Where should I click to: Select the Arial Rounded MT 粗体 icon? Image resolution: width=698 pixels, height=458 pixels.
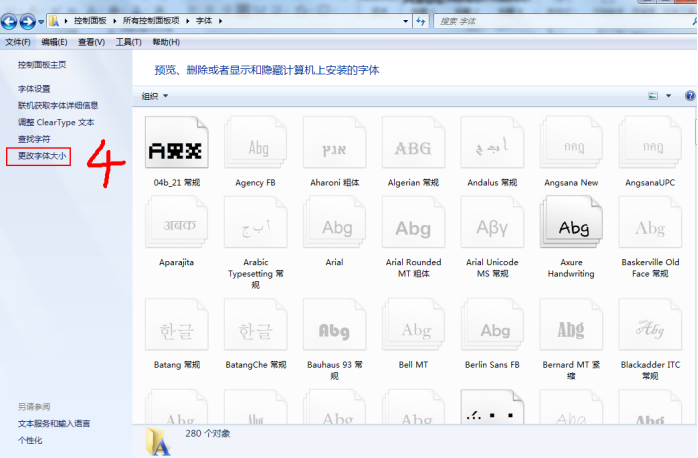(413, 222)
